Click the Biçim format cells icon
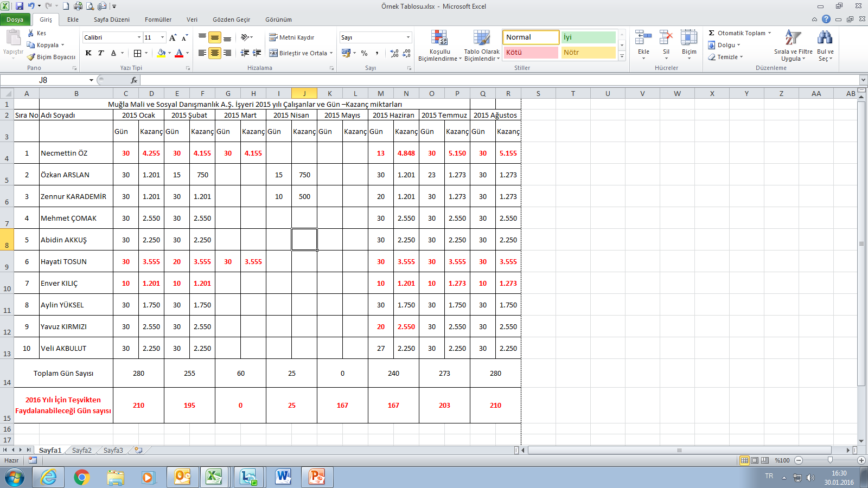The width and height of the screenshot is (868, 488). pos(689,38)
